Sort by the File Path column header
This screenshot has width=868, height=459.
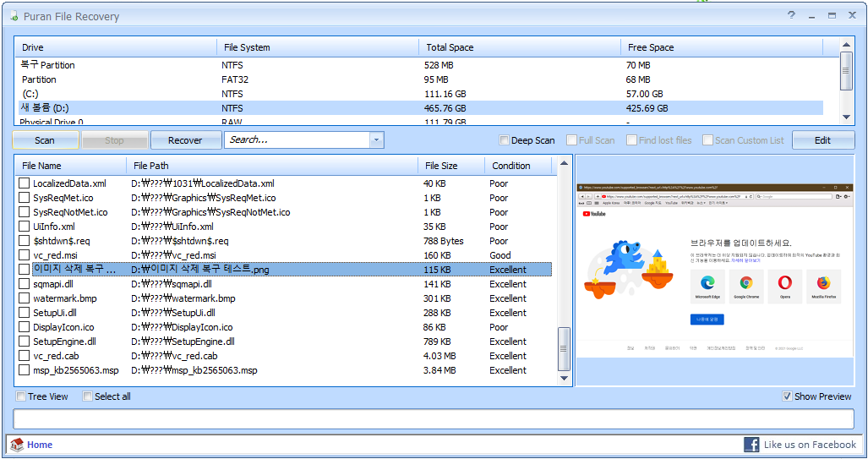(x=272, y=166)
